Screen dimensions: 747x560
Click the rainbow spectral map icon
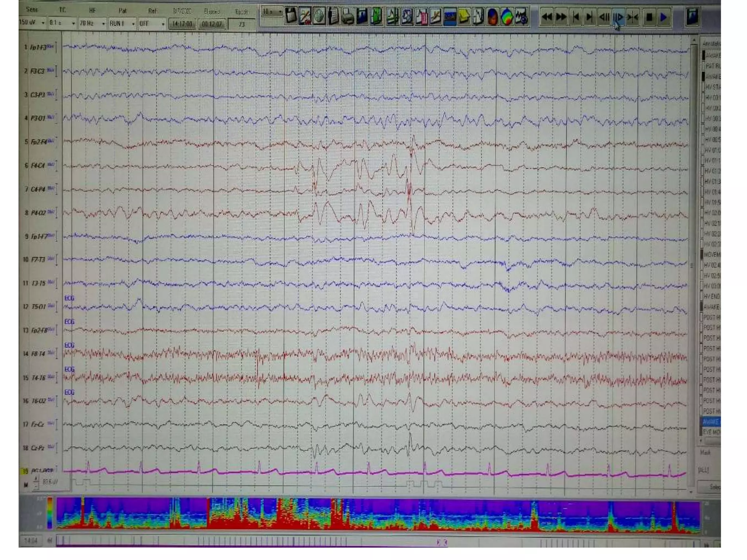tap(507, 17)
